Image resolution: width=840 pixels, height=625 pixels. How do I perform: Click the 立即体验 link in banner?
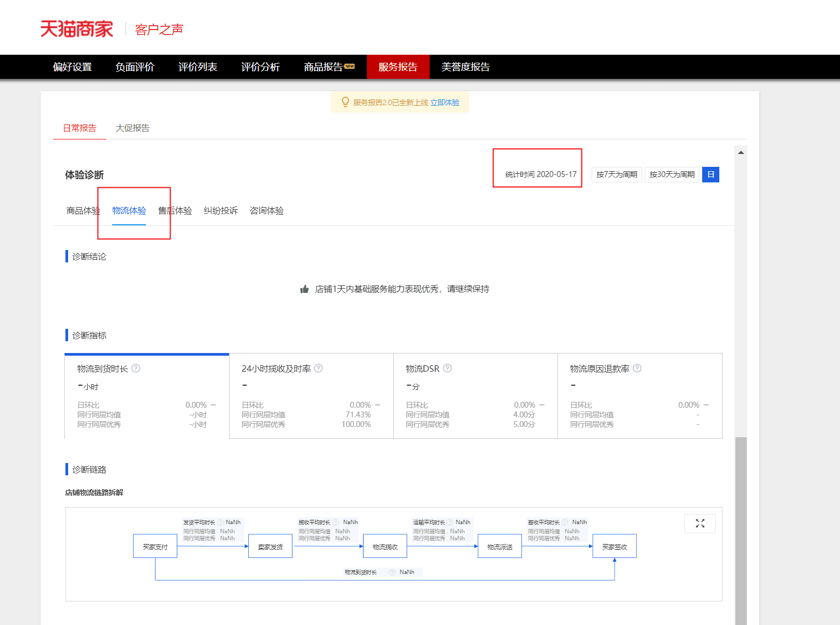tap(445, 102)
